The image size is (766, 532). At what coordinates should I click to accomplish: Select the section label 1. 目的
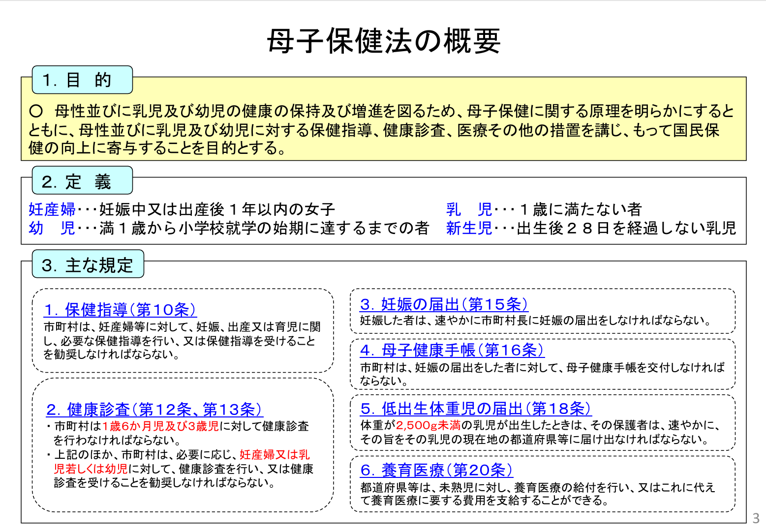(82, 80)
